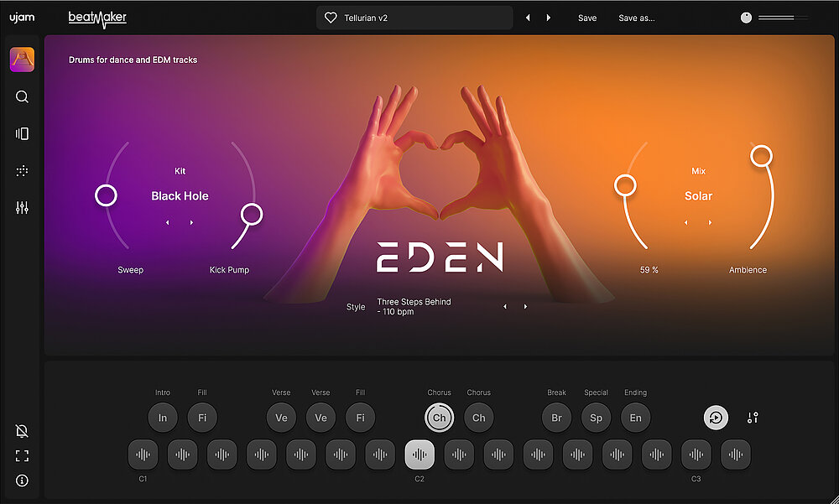The image size is (839, 504).
Task: Open the Eden instrument home icon
Action: click(x=22, y=60)
